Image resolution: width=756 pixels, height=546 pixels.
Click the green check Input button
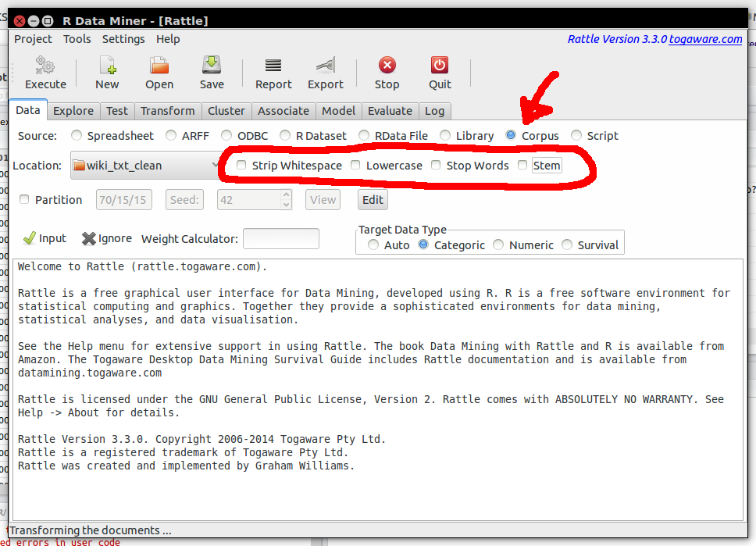[x=45, y=238]
